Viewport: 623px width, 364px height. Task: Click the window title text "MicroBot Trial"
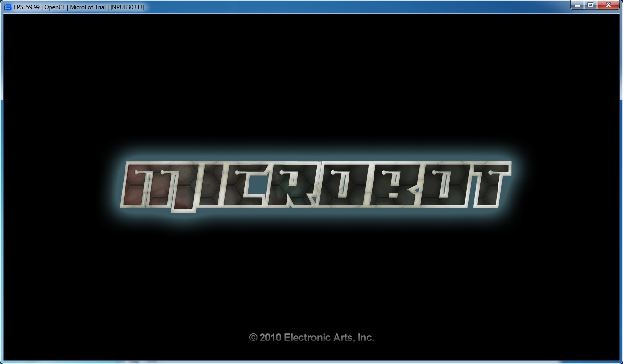coord(87,7)
